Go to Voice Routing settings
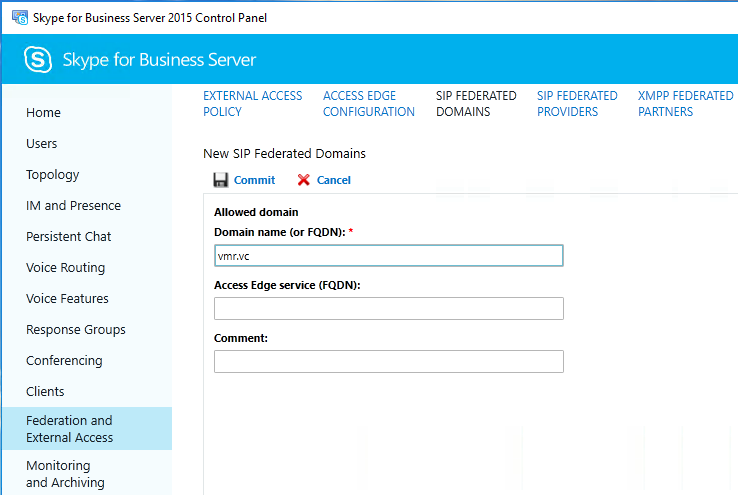This screenshot has height=495, width=738. point(65,268)
